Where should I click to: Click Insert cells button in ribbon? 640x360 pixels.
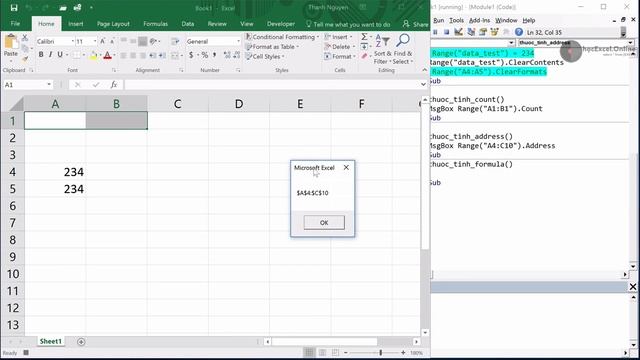[x=338, y=37]
